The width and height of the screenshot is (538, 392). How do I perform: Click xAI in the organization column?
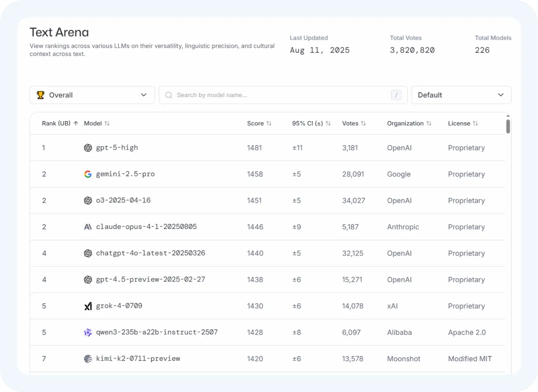[x=392, y=306]
